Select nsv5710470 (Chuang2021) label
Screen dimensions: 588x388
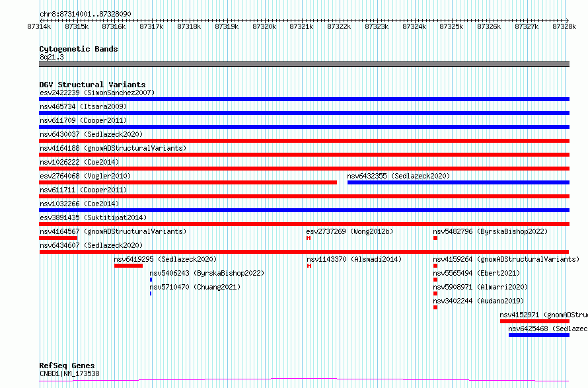tap(195, 287)
